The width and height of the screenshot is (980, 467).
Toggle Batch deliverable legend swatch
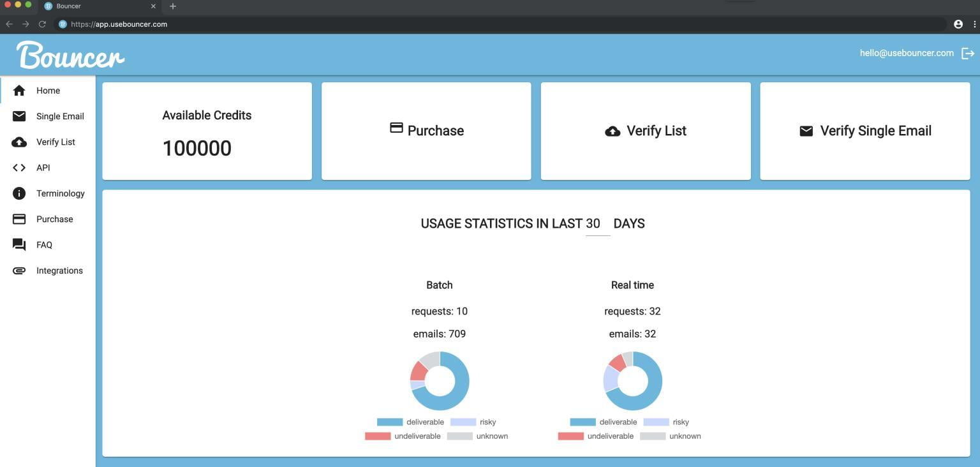(390, 422)
